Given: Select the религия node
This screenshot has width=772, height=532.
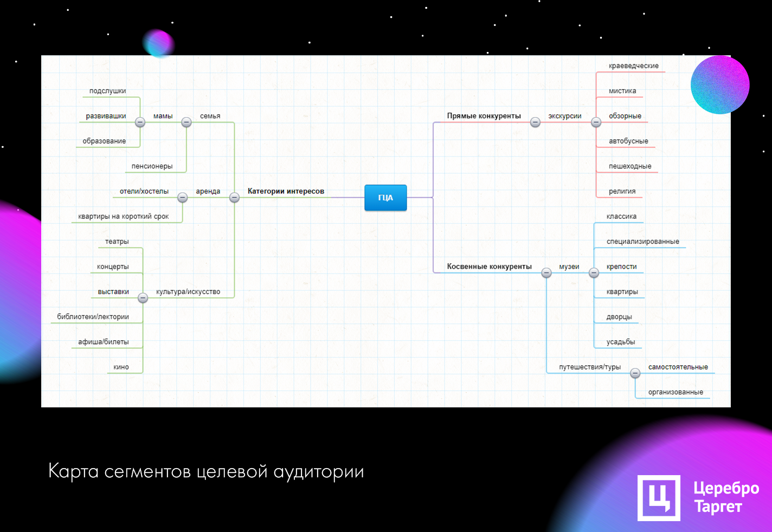Looking at the screenshot, I should click(622, 191).
